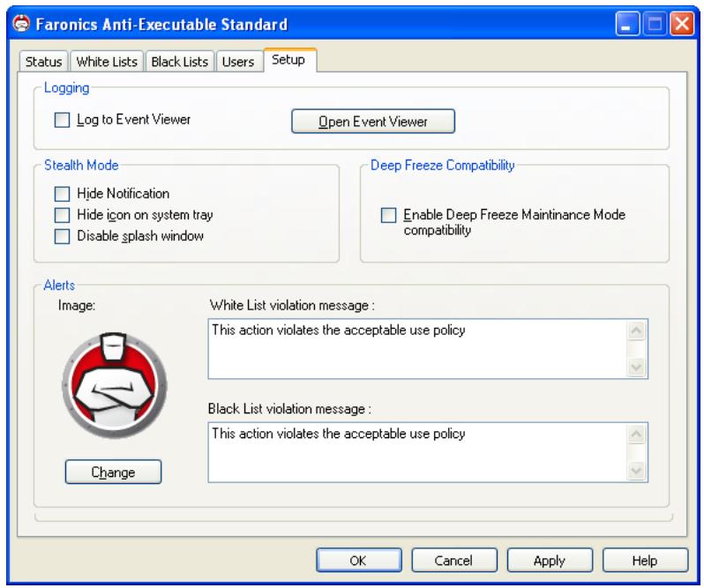This screenshot has width=704, height=588.
Task: Tick the Disable splash window checkbox
Action: (62, 236)
